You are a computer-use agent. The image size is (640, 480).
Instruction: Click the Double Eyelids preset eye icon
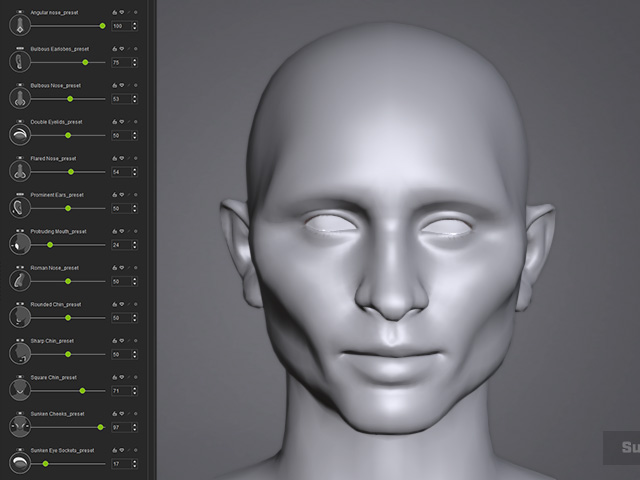pos(20,135)
